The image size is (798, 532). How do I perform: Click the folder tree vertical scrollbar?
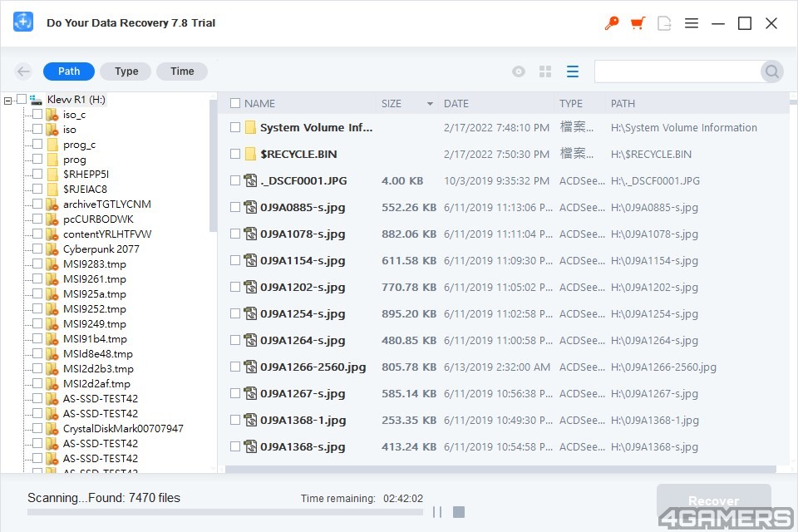click(213, 165)
